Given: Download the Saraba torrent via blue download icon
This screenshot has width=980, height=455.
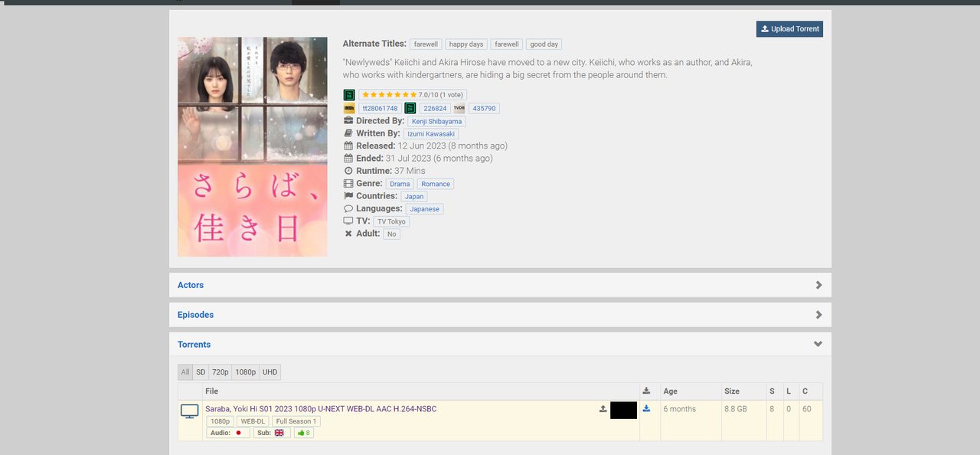Looking at the screenshot, I should pos(646,409).
